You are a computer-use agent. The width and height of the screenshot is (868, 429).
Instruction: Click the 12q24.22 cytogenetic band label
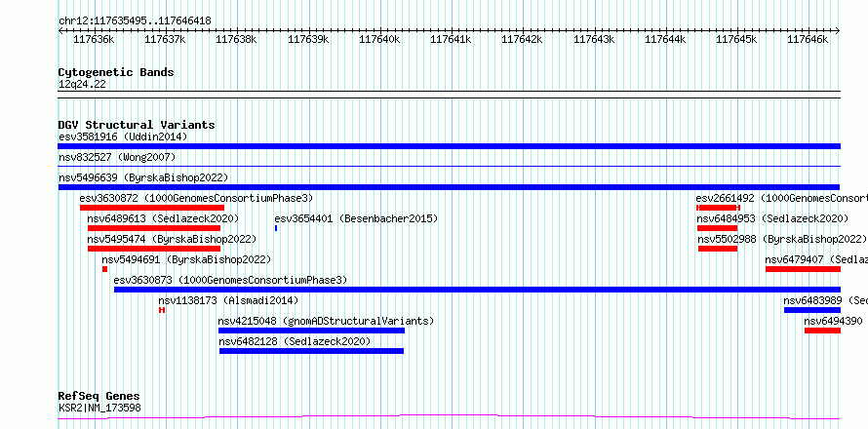pyautogui.click(x=82, y=85)
